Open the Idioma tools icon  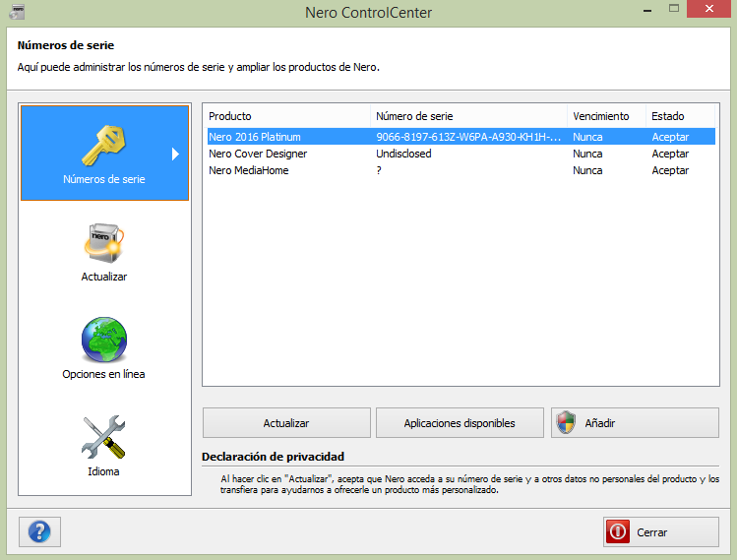(103, 437)
